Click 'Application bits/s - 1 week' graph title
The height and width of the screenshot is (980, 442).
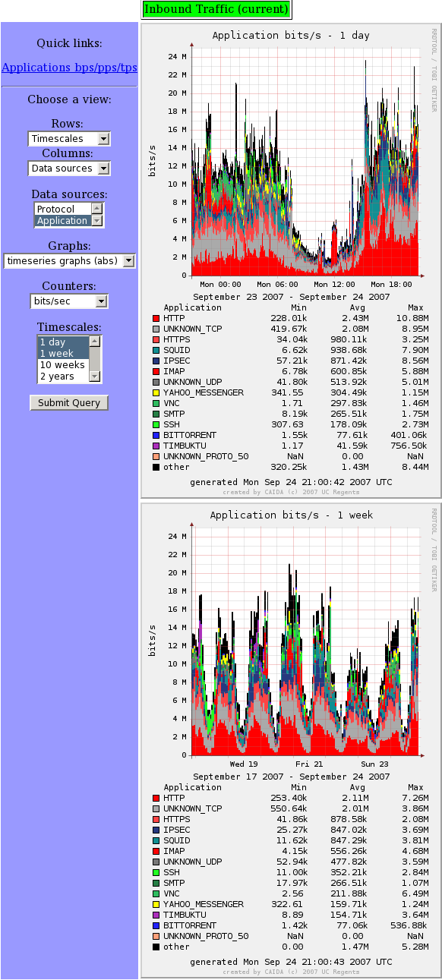pyautogui.click(x=292, y=515)
